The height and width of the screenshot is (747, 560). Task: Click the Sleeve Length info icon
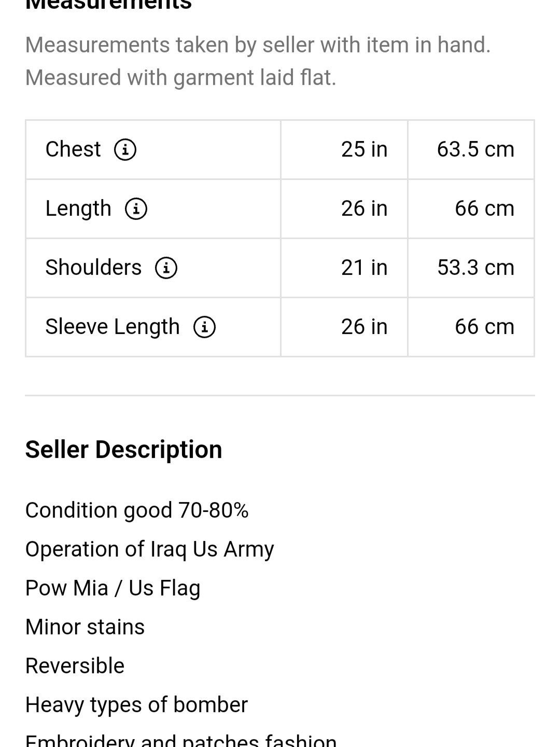pyautogui.click(x=204, y=327)
